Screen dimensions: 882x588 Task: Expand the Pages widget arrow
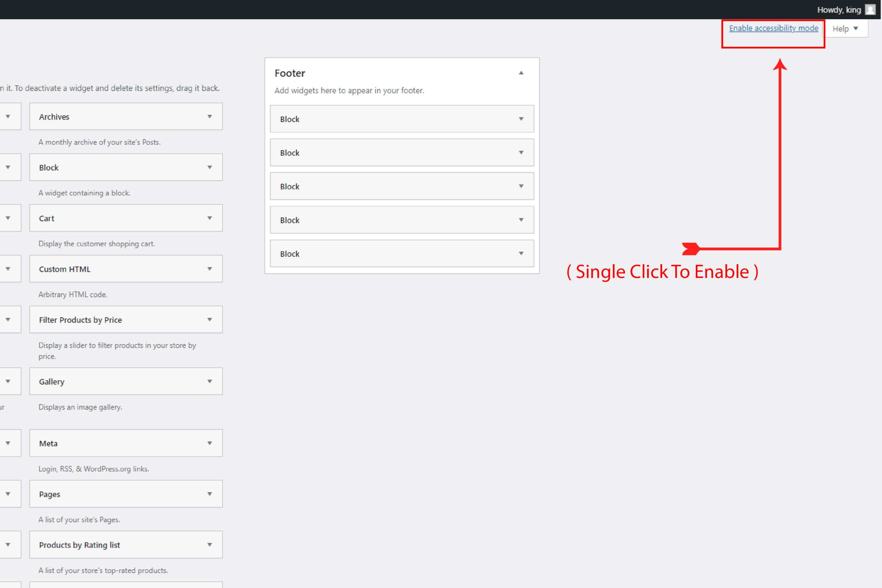(x=209, y=494)
